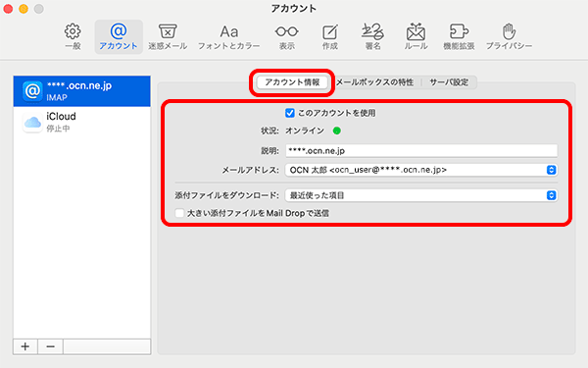Add a new account with plus button
588x368 pixels.
(x=25, y=346)
